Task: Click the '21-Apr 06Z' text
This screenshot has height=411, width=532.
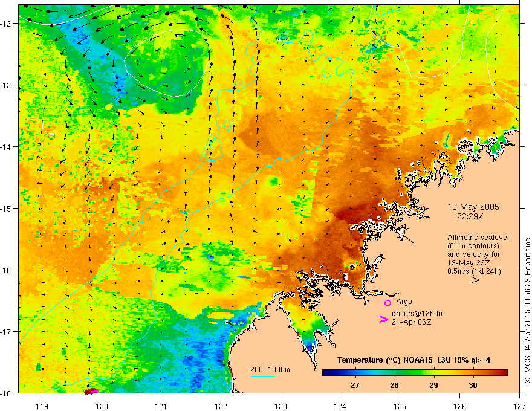Action: click(411, 322)
